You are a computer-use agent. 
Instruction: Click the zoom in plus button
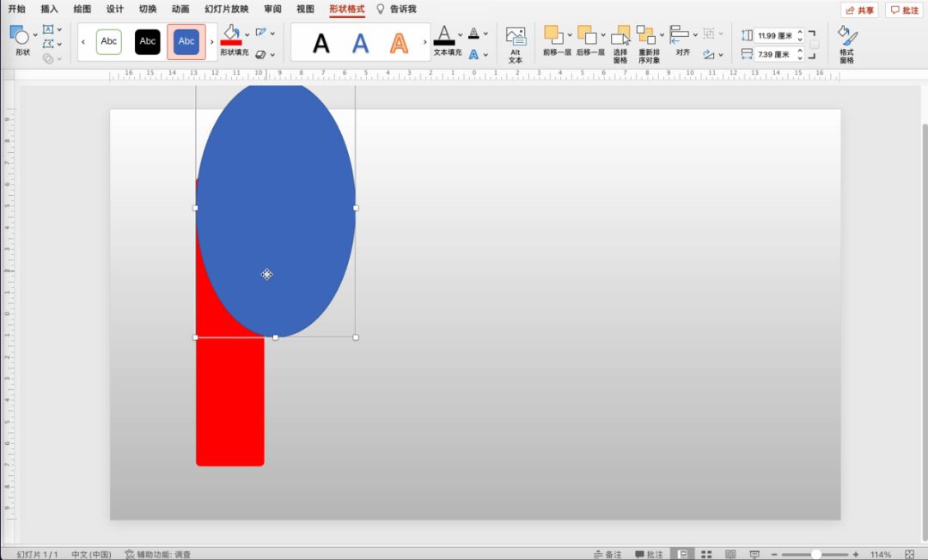tap(856, 554)
